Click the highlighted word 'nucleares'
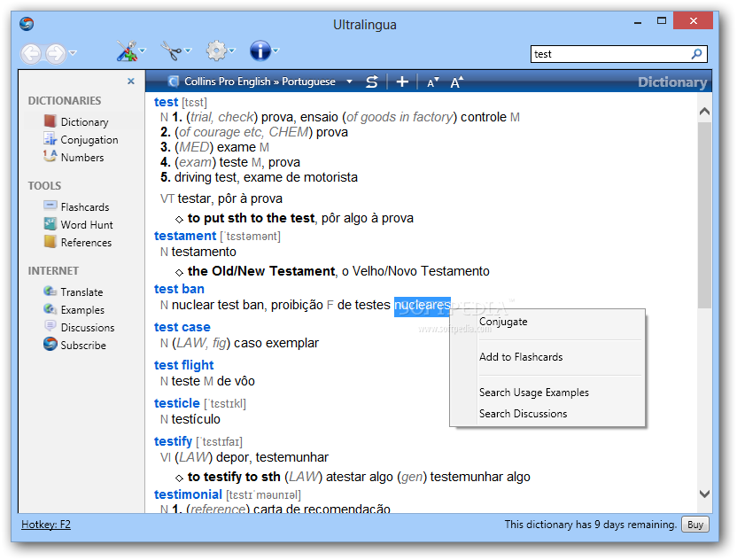The width and height of the screenshot is (737, 560). [422, 305]
